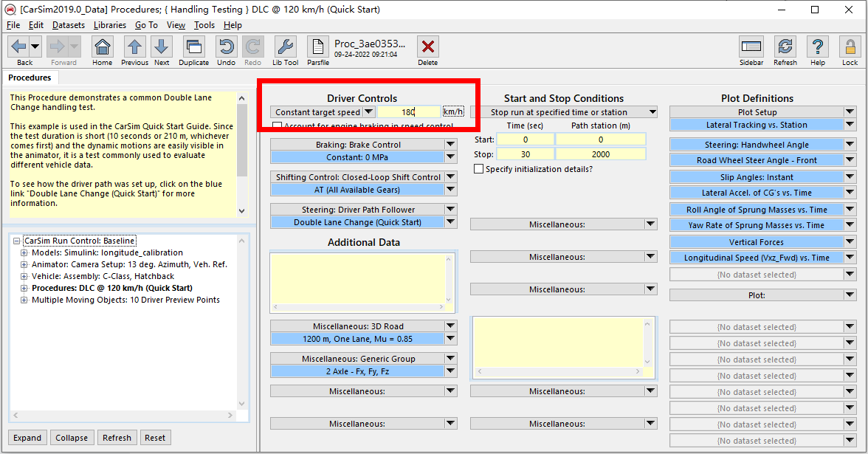Select the Procedures tab
Image resolution: width=868 pixels, height=454 pixels.
pyautogui.click(x=30, y=78)
